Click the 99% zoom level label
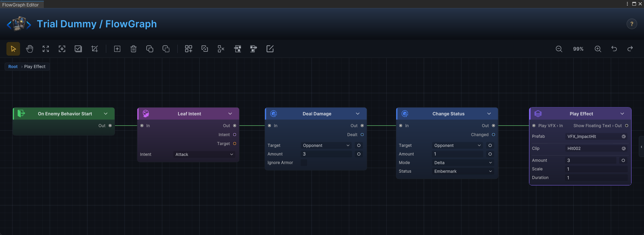This screenshot has width=644, height=235. coord(578,49)
